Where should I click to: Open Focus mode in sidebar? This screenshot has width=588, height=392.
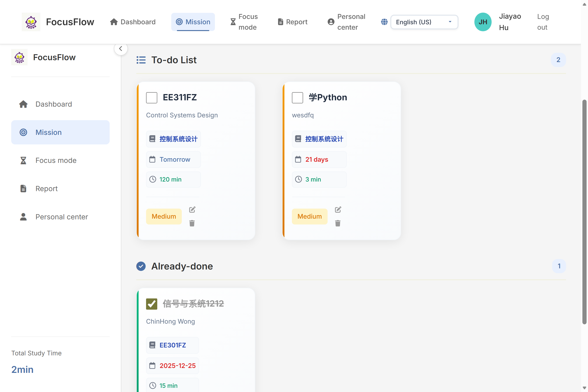coord(56,160)
